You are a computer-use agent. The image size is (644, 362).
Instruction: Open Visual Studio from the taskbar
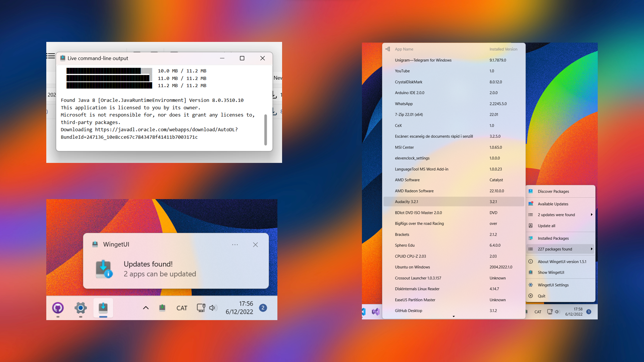tap(376, 312)
